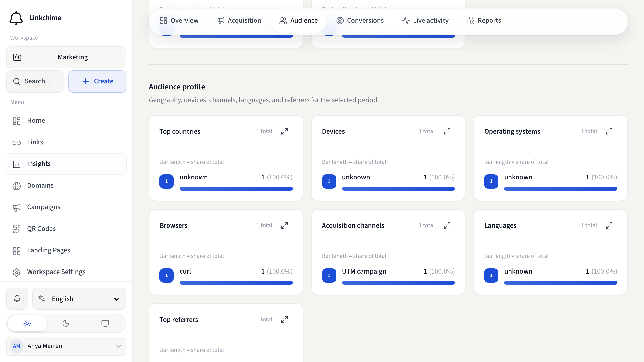The image size is (644, 362).
Task: Switch to the Live activity tab
Action: pyautogui.click(x=425, y=21)
